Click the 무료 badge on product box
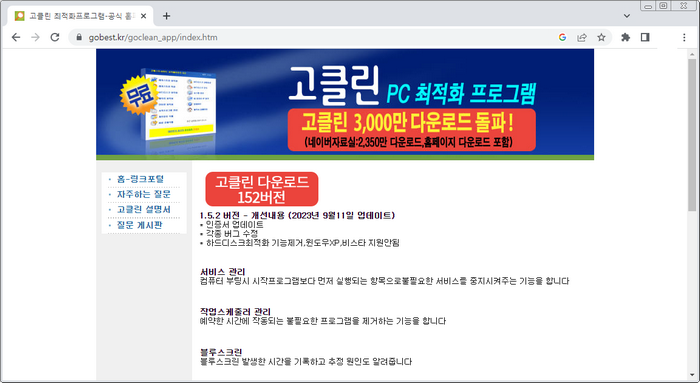 [x=139, y=96]
